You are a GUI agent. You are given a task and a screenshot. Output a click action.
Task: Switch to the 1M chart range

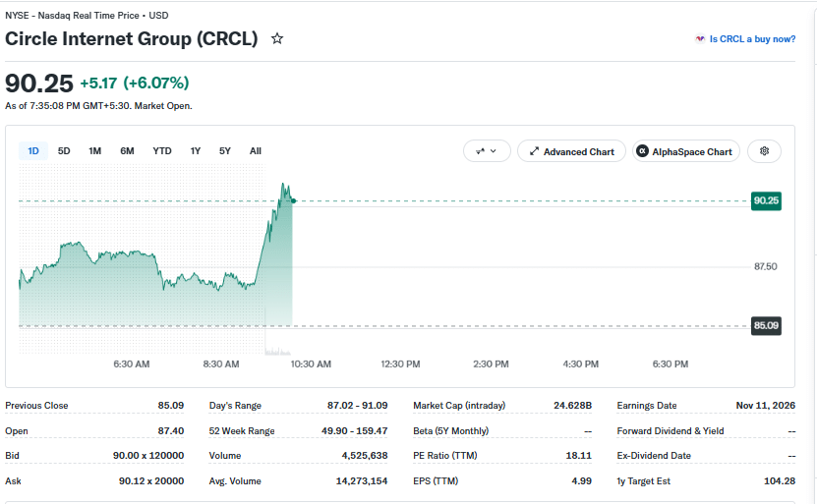[x=94, y=151]
